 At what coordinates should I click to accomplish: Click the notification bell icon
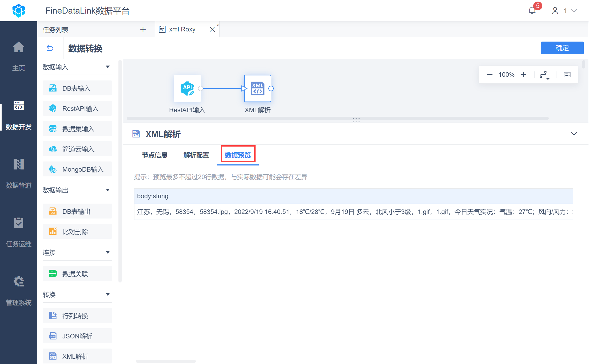[x=532, y=11]
